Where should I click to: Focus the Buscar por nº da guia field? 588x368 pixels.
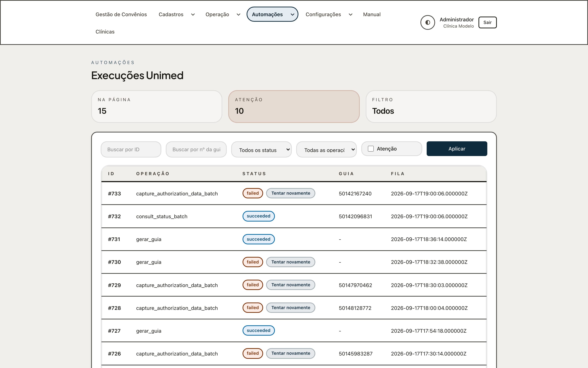click(196, 149)
